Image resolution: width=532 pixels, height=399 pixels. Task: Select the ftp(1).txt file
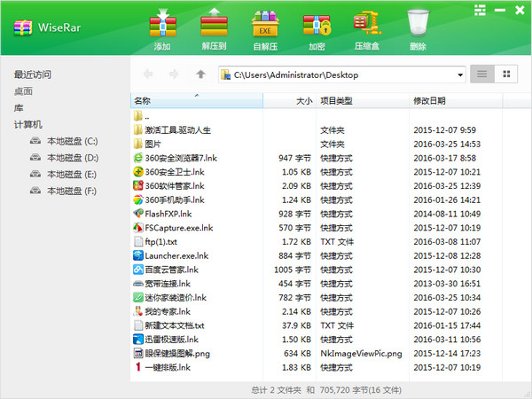pos(317,241)
